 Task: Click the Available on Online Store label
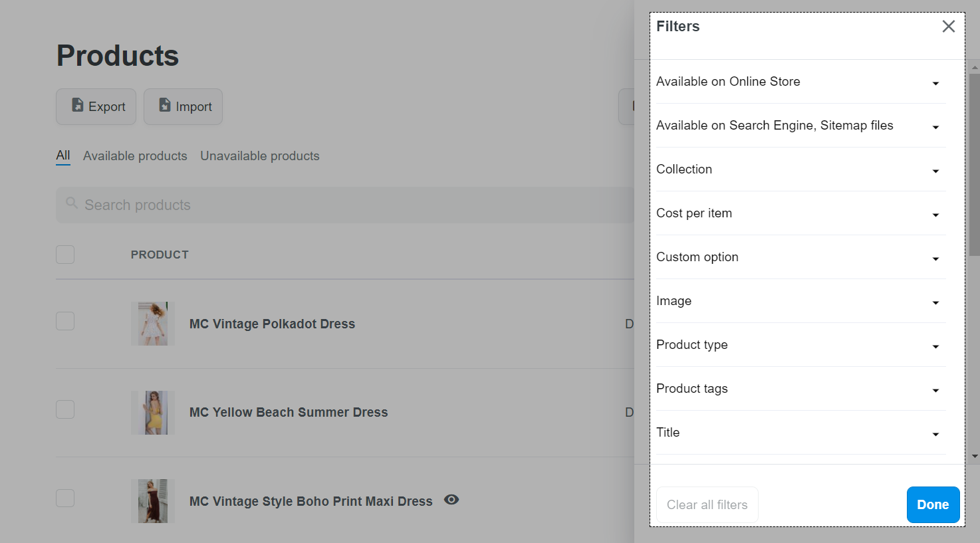pyautogui.click(x=728, y=82)
